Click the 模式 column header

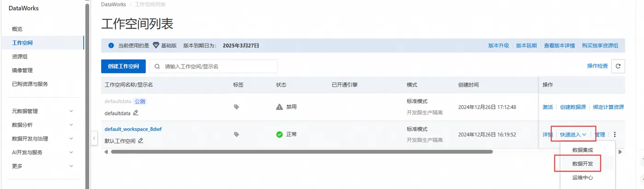tap(412, 85)
